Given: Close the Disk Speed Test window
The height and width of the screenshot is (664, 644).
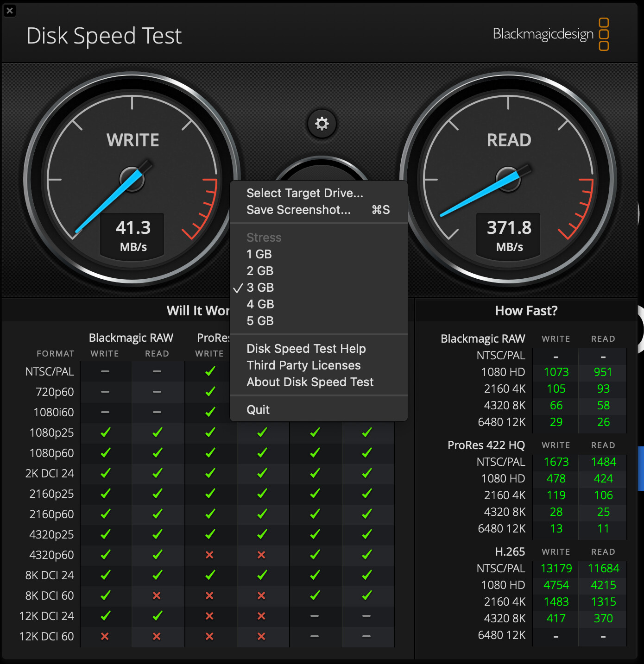Looking at the screenshot, I should pyautogui.click(x=10, y=10).
